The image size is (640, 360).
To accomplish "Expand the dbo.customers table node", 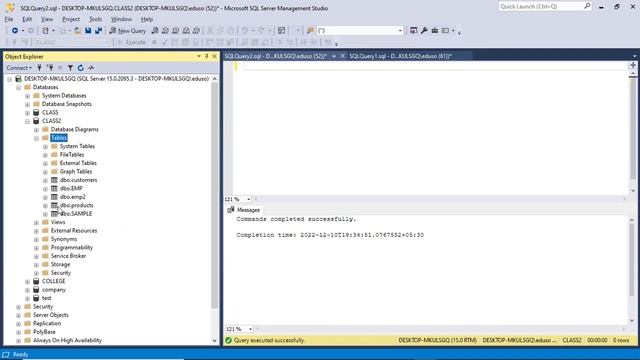I will tap(45, 180).
